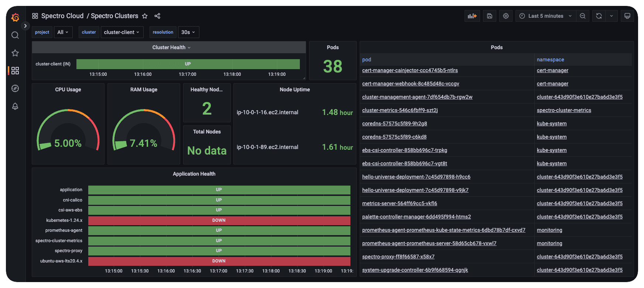Image resolution: width=644 pixels, height=288 pixels.
Task: Open the cluster-client dropdown
Action: pos(121,32)
